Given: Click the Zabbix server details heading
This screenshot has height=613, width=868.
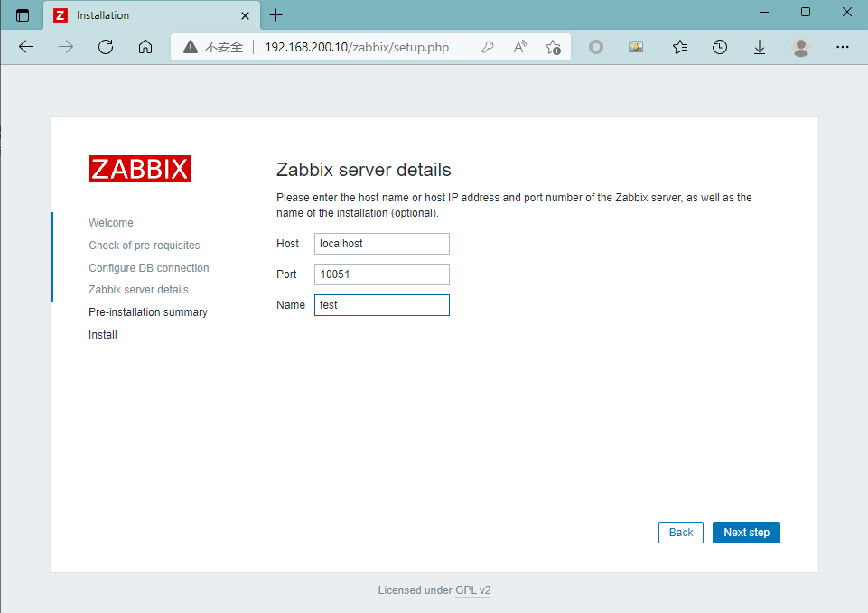Looking at the screenshot, I should 364,170.
